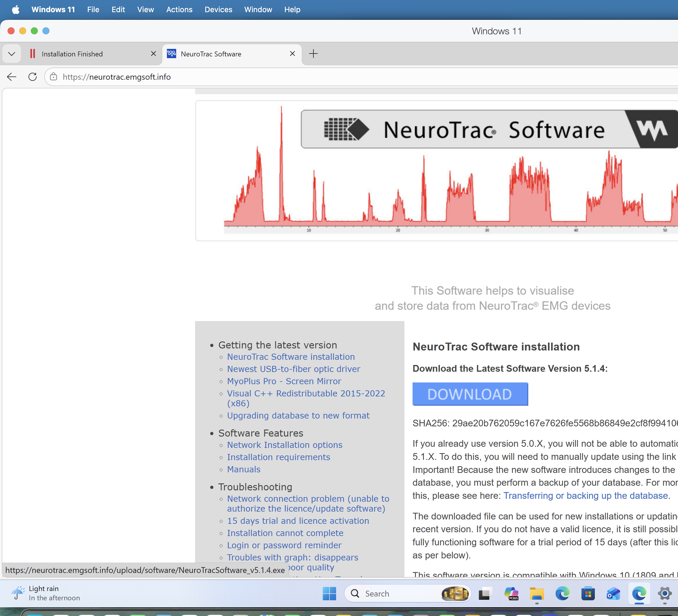
Task: Open Edge icon beside File Explorer
Action: point(562,594)
